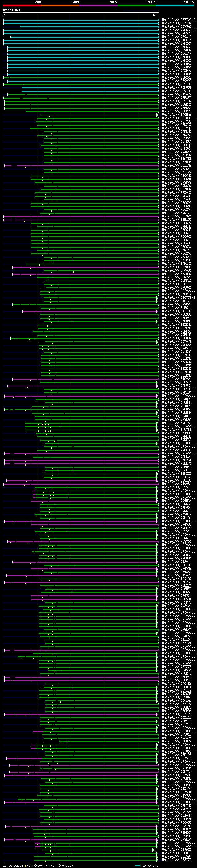Viewport: 197px width, 868px height.
Task: Select the UniRef100_Q7X9A9 hit label
Action: 176,433
